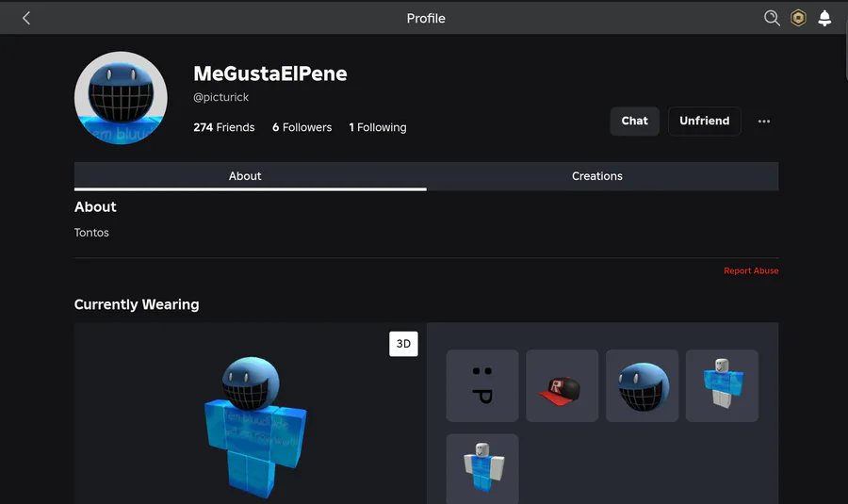
Task: Switch to the About tab
Action: [250, 176]
